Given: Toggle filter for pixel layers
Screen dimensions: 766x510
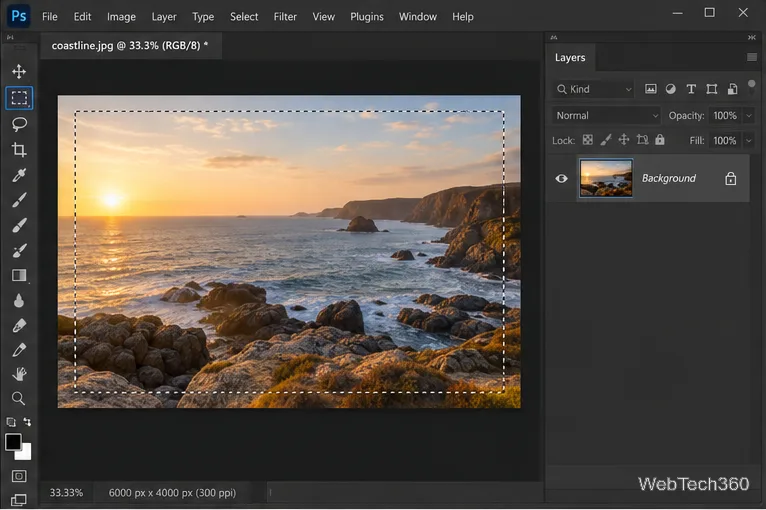Looking at the screenshot, I should 651,89.
